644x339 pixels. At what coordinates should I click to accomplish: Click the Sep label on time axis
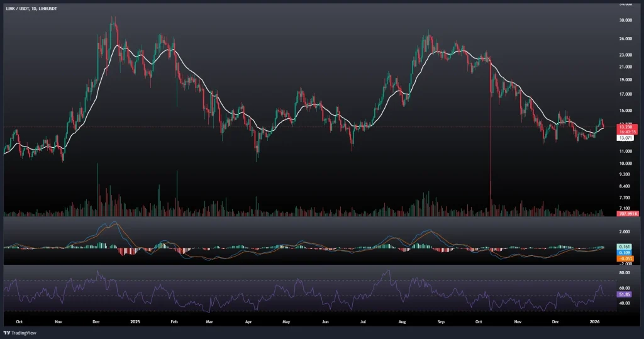pos(441,321)
